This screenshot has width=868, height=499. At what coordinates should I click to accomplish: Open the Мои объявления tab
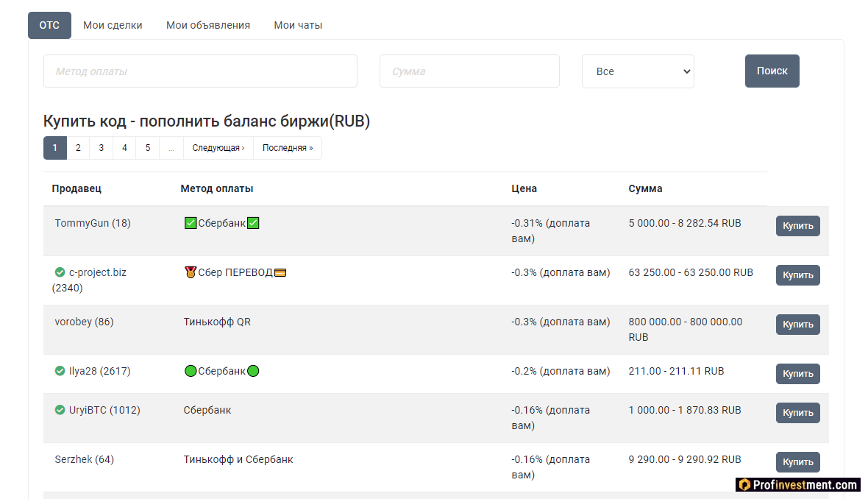[208, 25]
